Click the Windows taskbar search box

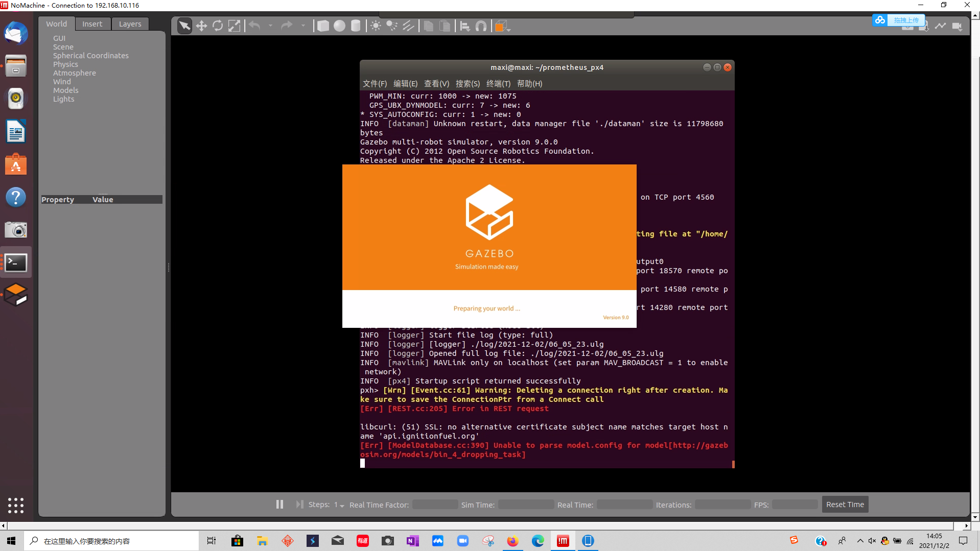pos(111,541)
